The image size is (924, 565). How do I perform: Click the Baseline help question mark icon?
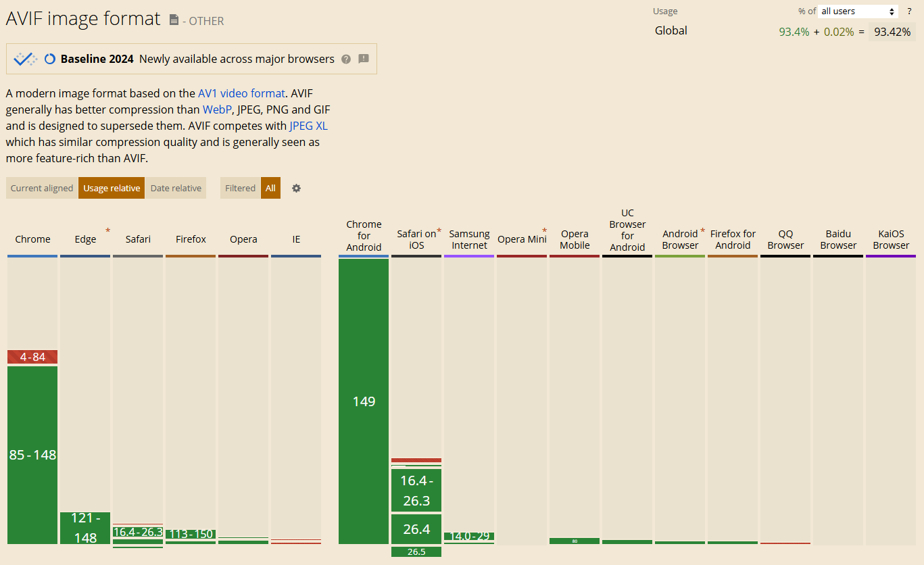pos(346,59)
